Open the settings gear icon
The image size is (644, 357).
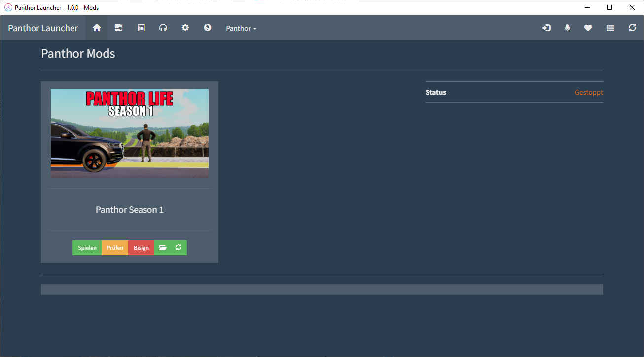click(x=185, y=28)
